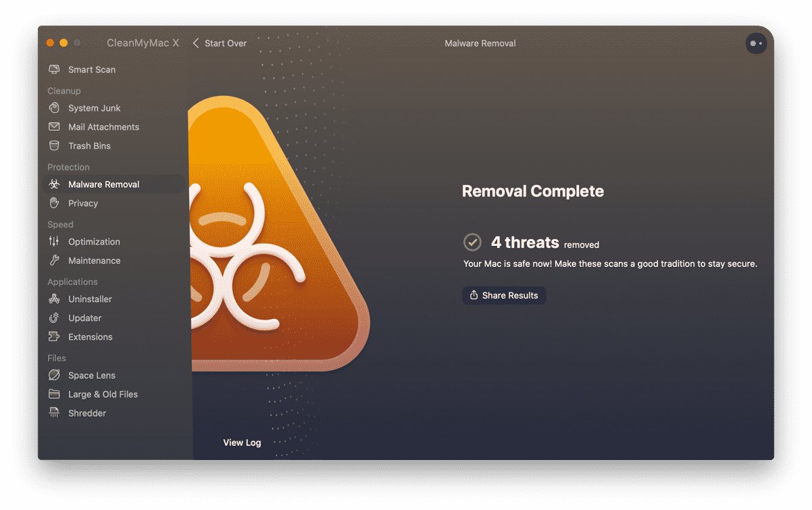
Task: Click the Uninstaller icon
Action: [54, 299]
